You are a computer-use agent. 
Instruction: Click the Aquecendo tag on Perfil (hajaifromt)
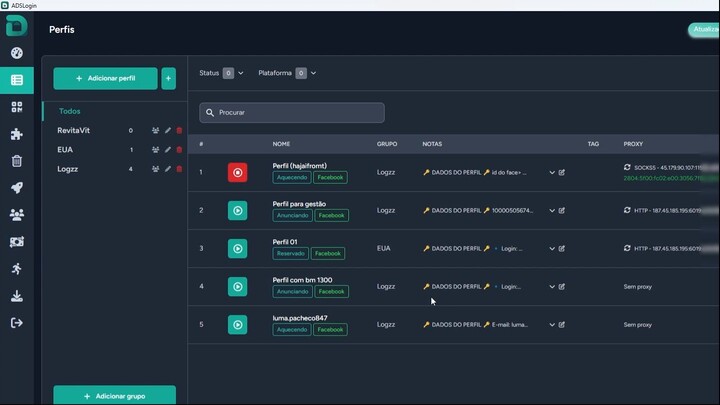pos(292,177)
